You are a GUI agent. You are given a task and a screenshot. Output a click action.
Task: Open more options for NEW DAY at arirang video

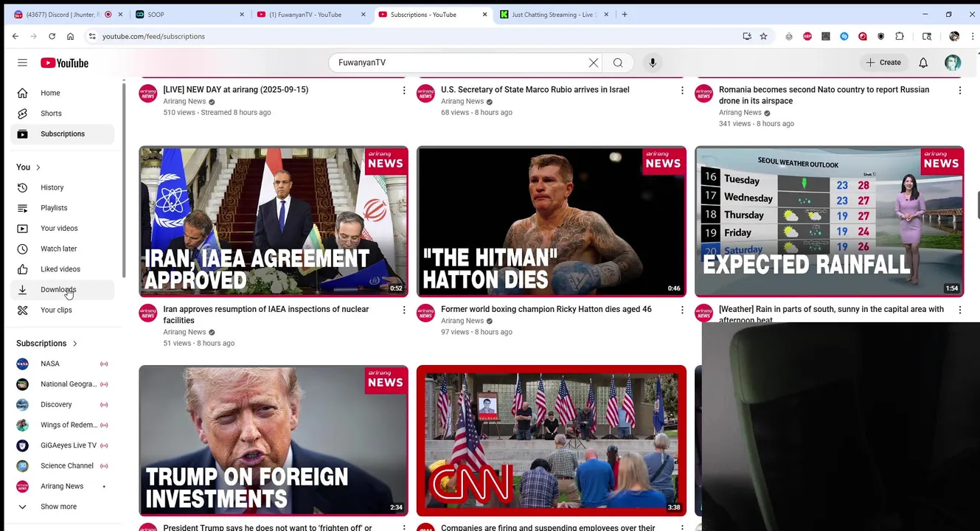pos(404,90)
